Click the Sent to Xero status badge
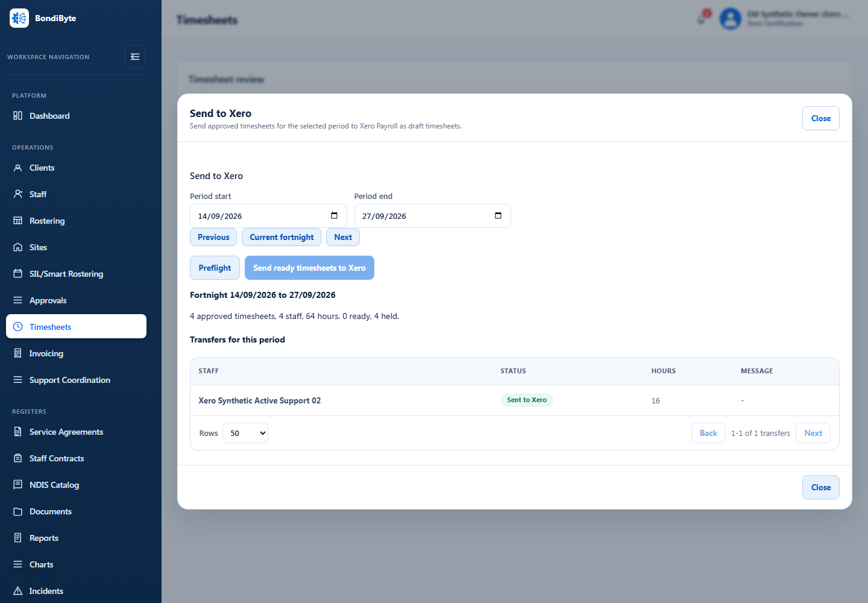 [527, 400]
